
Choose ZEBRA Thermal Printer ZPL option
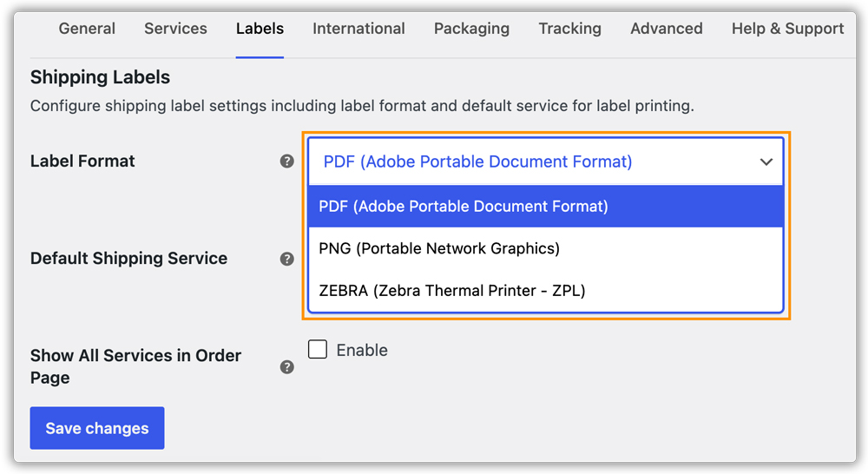tap(546, 290)
